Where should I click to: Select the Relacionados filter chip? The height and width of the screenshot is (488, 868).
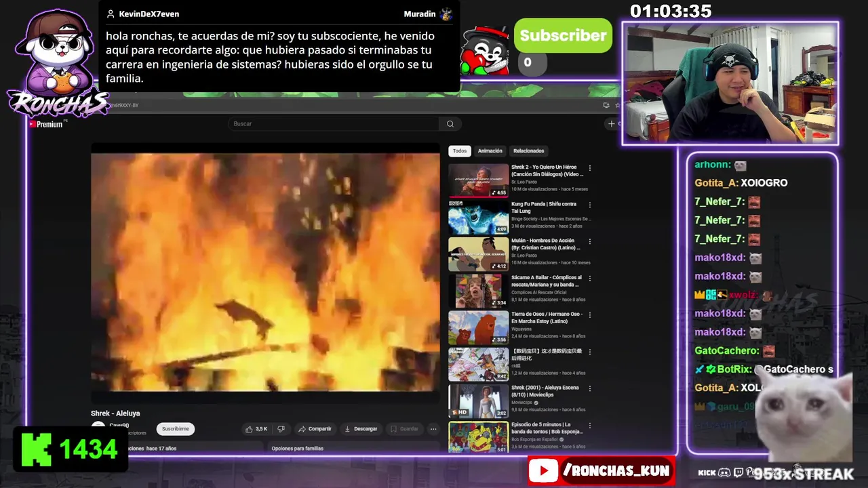click(528, 151)
